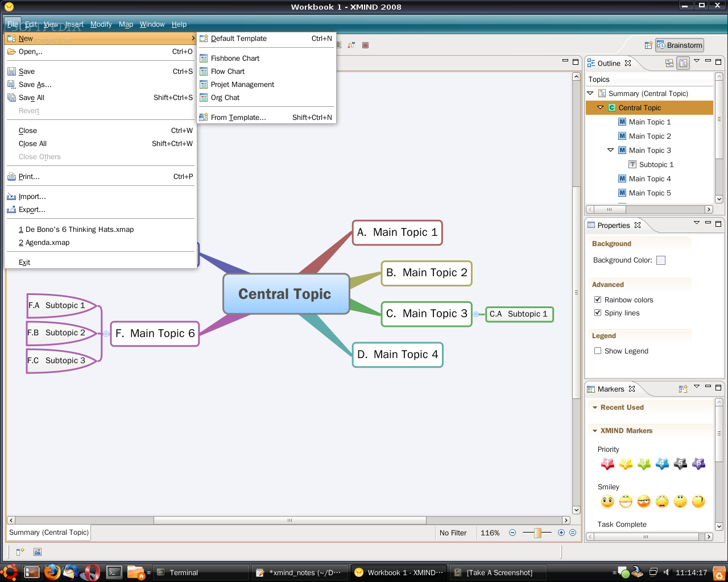Image resolution: width=728 pixels, height=582 pixels.
Task: Choose Fishbone Chart from the New submenu
Action: click(x=266, y=58)
